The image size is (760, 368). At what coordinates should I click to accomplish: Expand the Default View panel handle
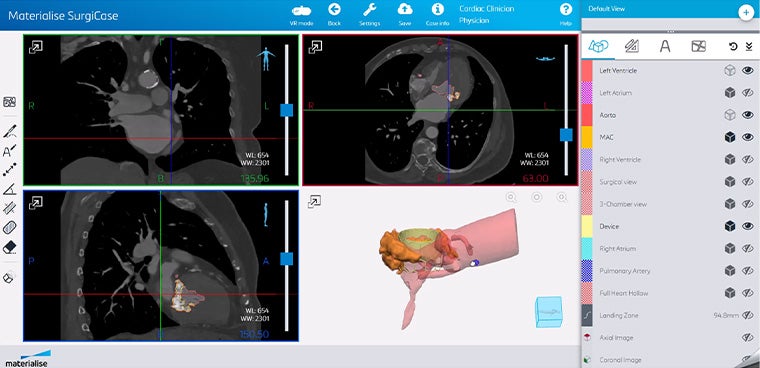[671, 32]
